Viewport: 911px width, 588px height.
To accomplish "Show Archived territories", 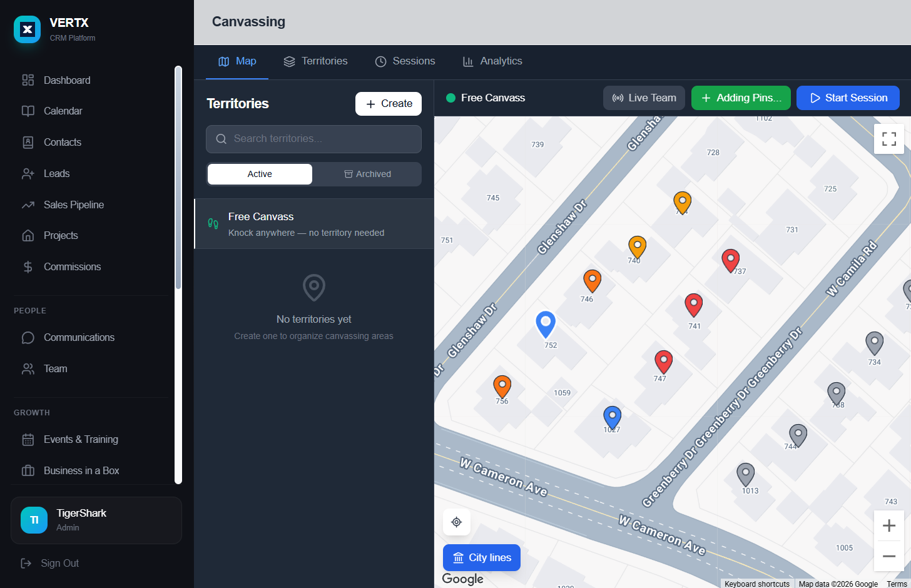I will tap(367, 174).
